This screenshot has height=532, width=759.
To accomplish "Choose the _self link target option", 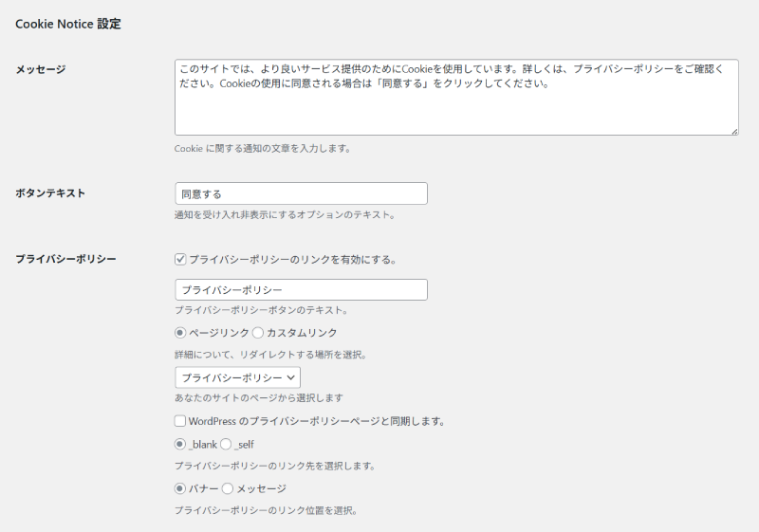I will pos(226,444).
